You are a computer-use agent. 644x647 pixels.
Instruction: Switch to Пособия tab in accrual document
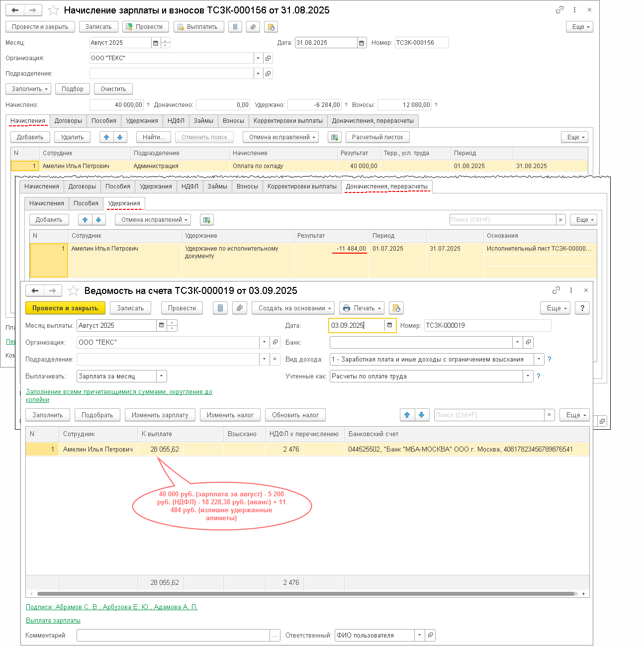pyautogui.click(x=104, y=121)
